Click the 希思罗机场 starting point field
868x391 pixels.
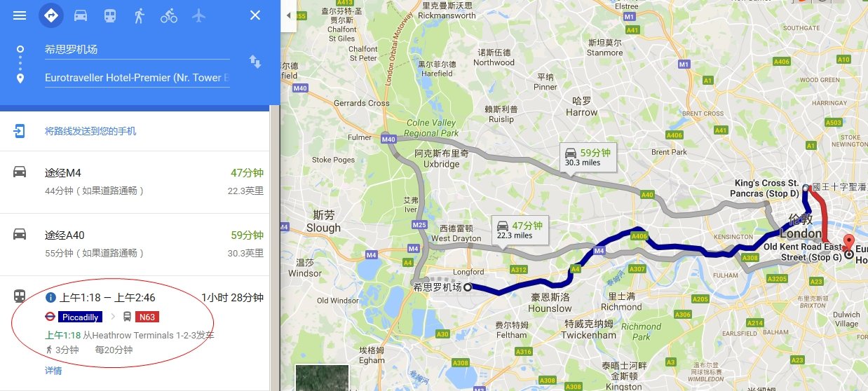coord(137,50)
